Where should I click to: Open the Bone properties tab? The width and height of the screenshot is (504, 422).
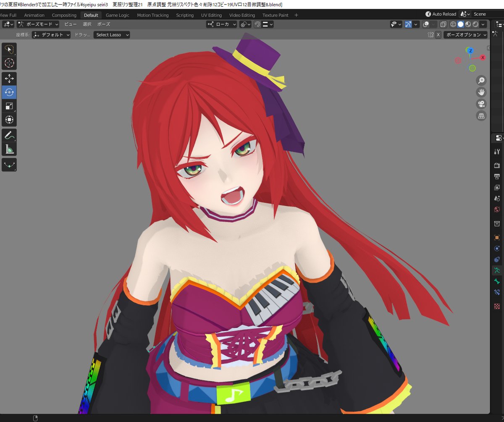point(497,281)
